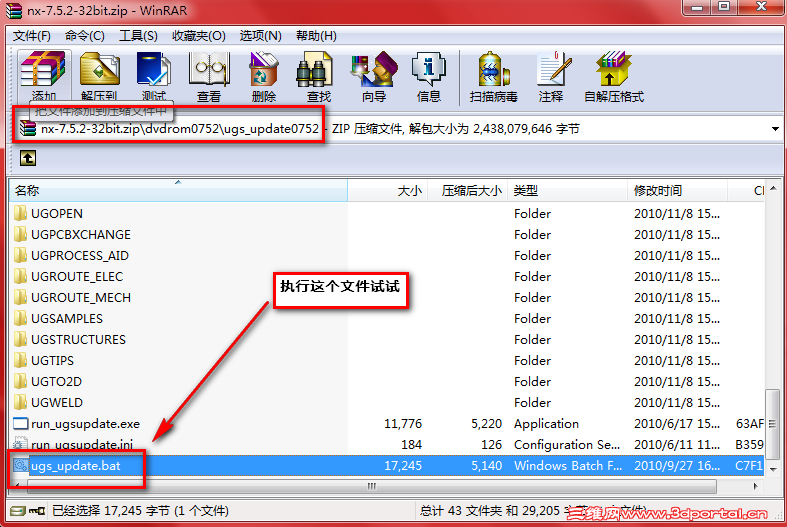Sort by the 修改时间 column header

tap(678, 191)
